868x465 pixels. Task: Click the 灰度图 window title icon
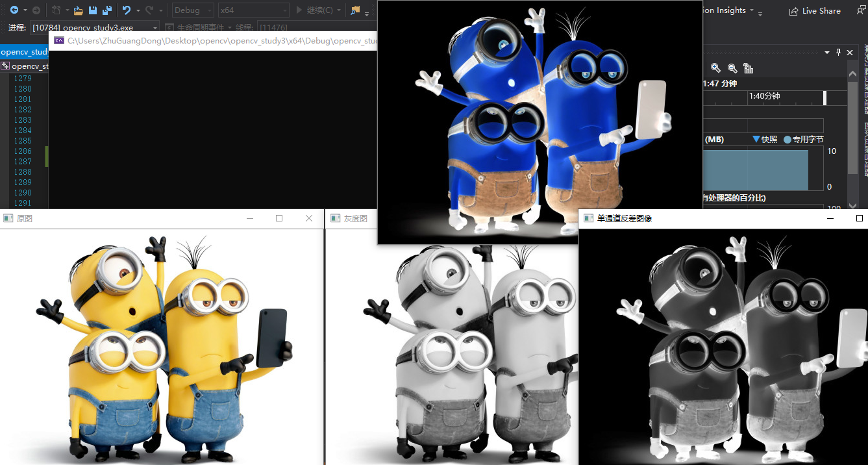336,218
